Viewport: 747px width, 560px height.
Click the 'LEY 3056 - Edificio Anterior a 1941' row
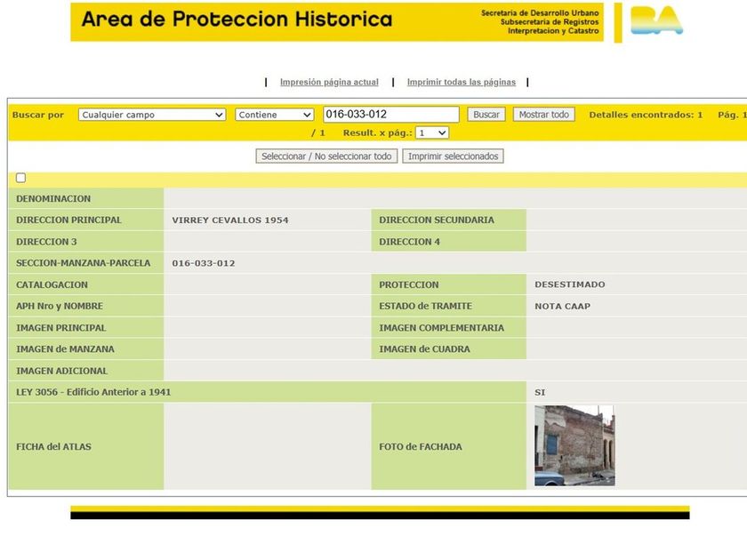tap(93, 392)
